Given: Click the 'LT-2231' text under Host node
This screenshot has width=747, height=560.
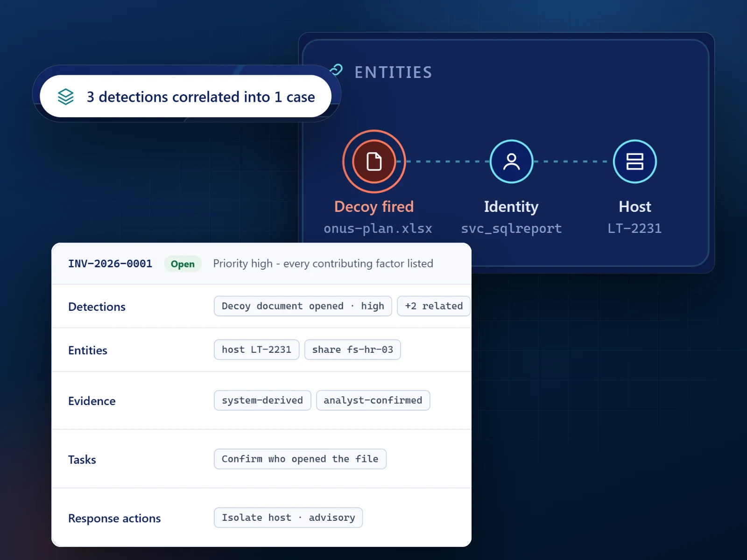Looking at the screenshot, I should tap(634, 228).
